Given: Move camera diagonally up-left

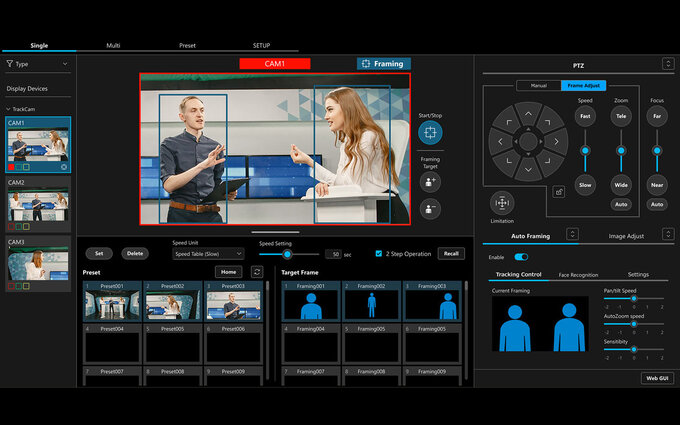Looking at the screenshot, I should (x=509, y=122).
